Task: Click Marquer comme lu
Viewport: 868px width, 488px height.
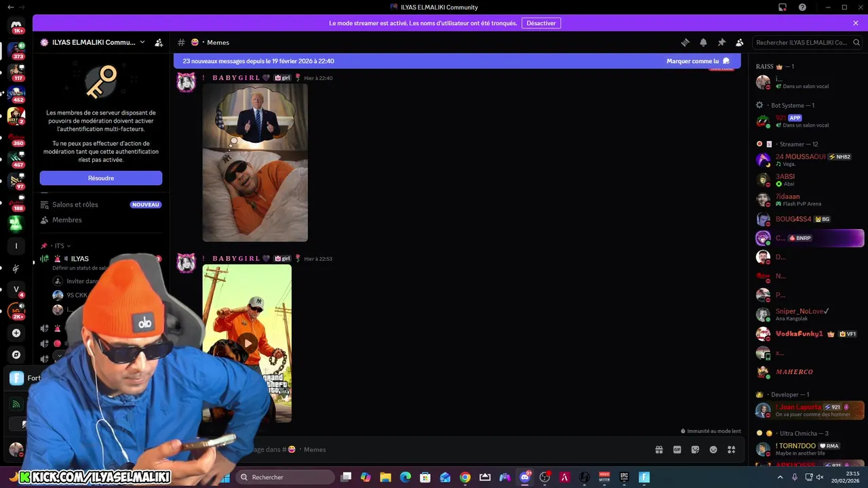Action: coord(698,61)
